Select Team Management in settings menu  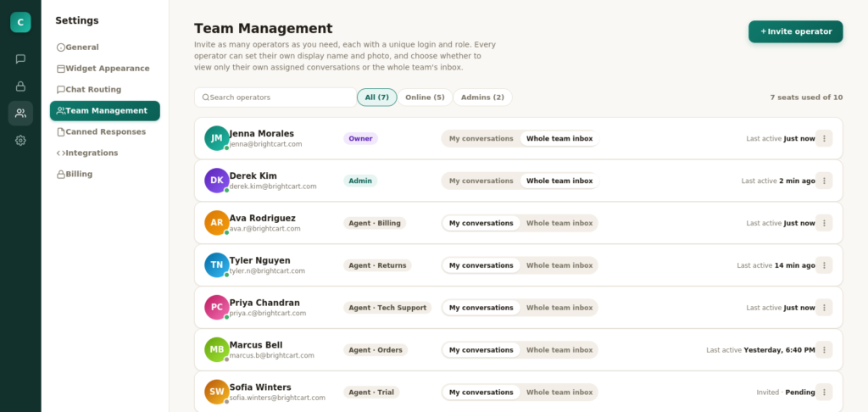click(104, 111)
